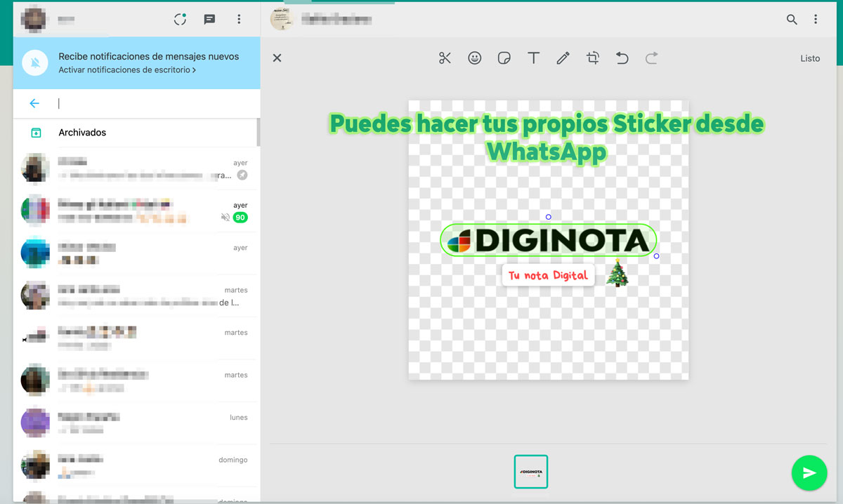Click the Christmas tree emoji on canvas
Image resolution: width=843 pixels, height=504 pixels.
coord(617,272)
